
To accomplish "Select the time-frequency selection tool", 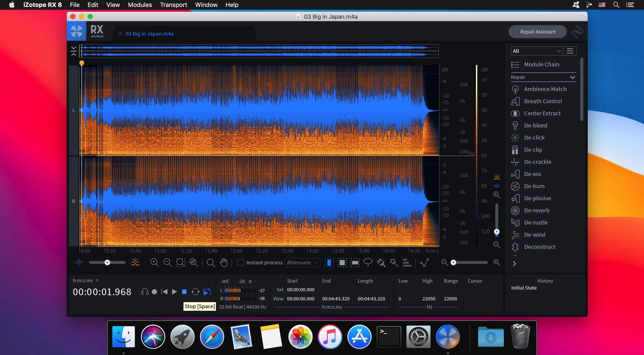I will click(342, 262).
